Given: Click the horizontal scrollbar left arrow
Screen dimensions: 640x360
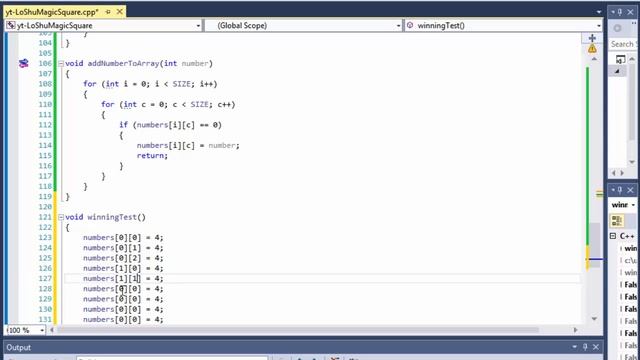Looking at the screenshot, I should (52, 330).
